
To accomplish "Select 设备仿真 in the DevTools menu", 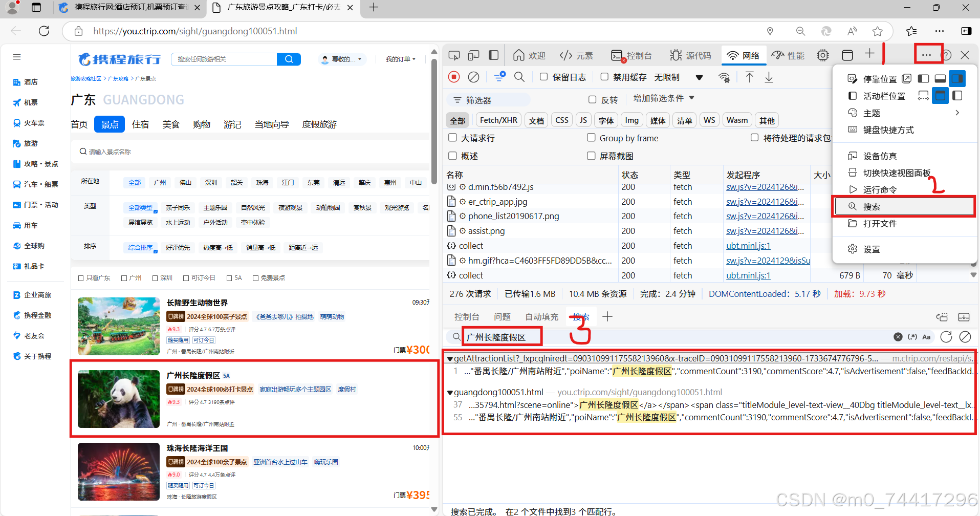I will point(904,156).
